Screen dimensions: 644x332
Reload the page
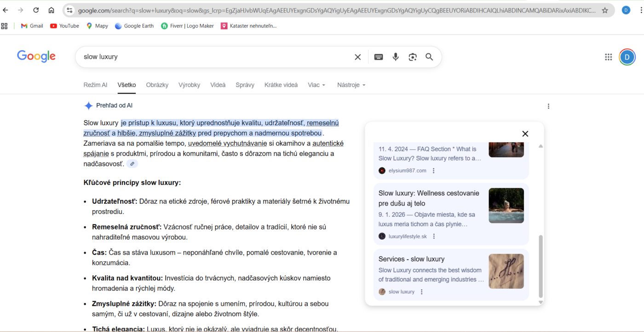(36, 10)
